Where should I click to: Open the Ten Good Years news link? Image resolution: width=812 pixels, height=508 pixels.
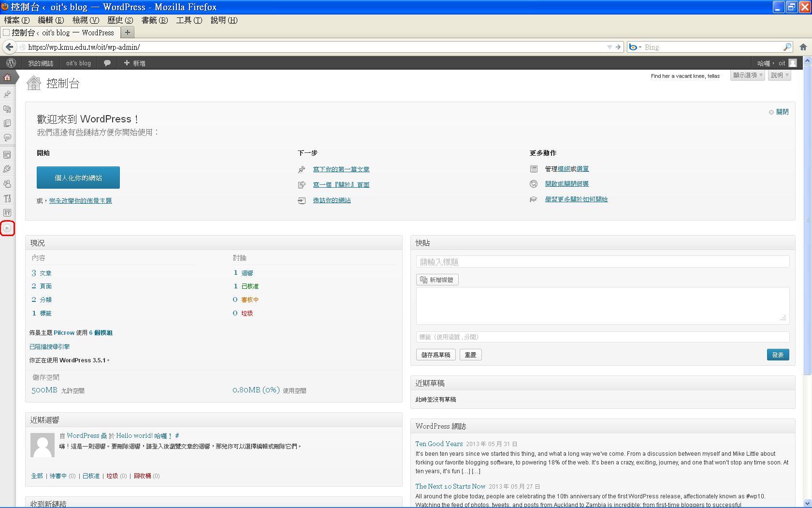tap(439, 444)
